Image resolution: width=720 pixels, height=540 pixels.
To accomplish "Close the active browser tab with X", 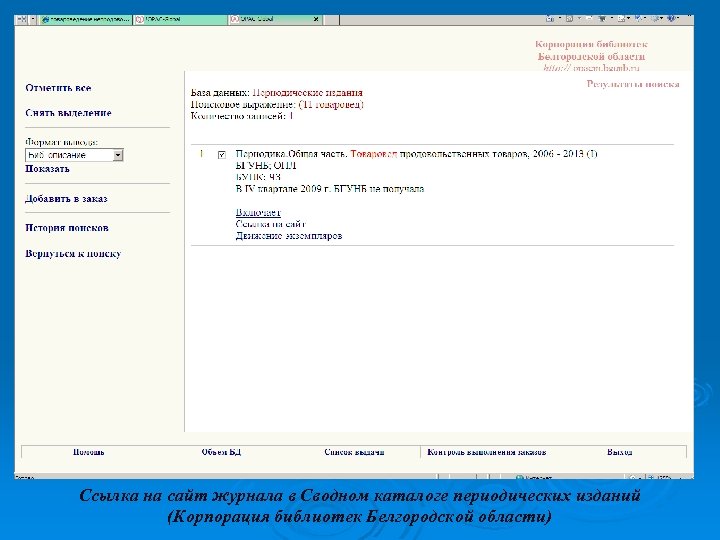I will pos(316,19).
